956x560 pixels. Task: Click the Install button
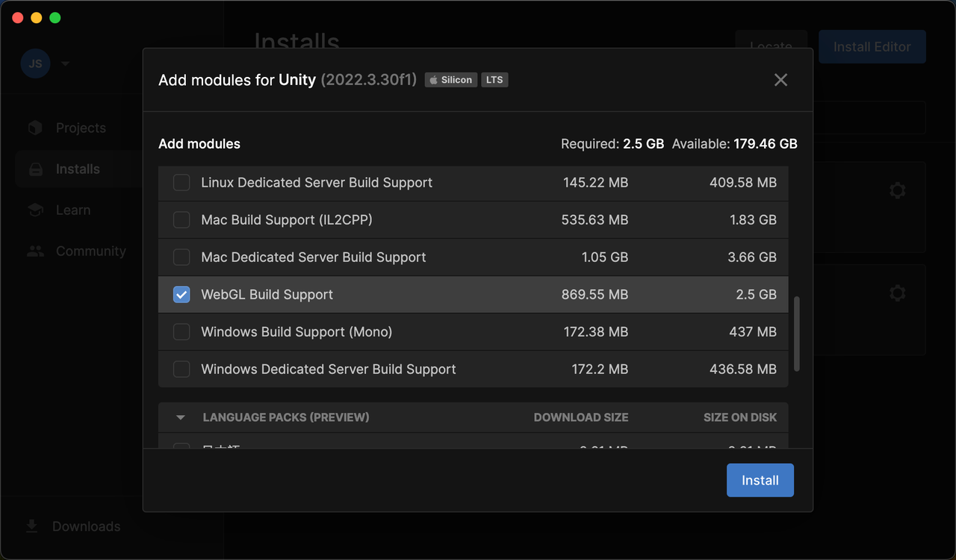point(760,480)
